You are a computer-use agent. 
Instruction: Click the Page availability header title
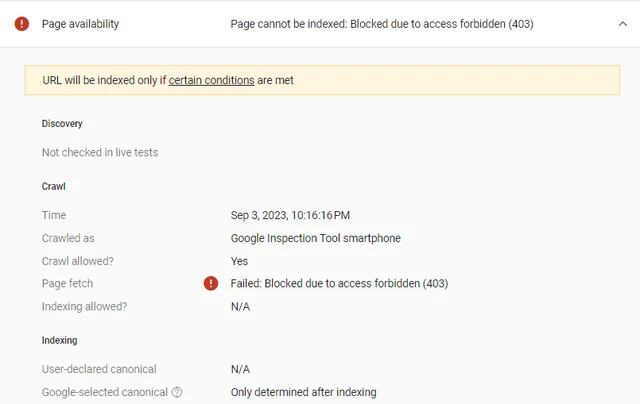[80, 24]
